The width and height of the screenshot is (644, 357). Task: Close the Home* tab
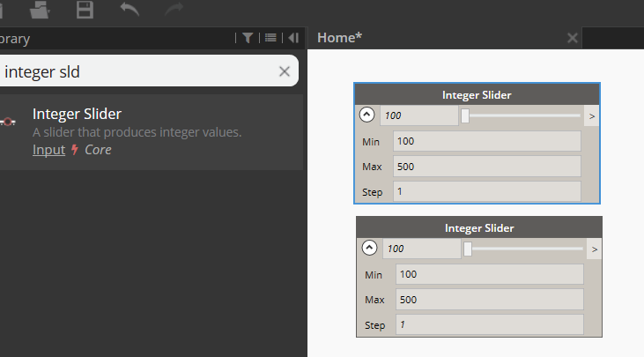point(572,38)
